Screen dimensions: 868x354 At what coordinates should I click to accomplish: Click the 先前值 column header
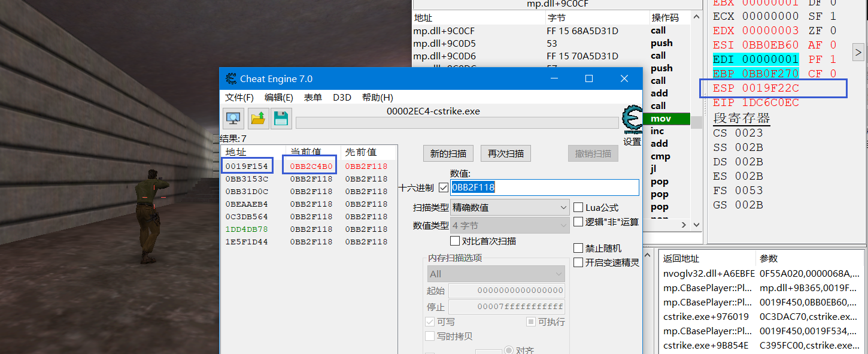369,152
